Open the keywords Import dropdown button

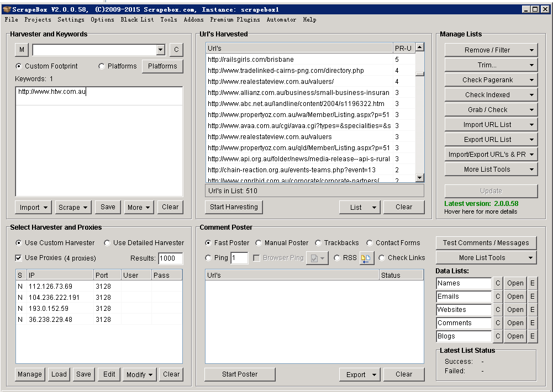coord(34,207)
